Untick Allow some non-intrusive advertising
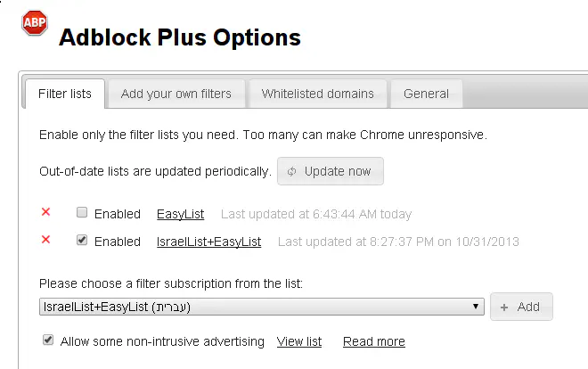 (x=48, y=340)
